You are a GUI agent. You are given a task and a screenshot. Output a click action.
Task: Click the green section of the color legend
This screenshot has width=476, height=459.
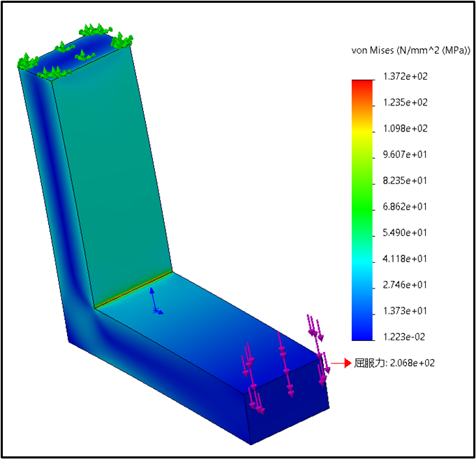click(361, 203)
